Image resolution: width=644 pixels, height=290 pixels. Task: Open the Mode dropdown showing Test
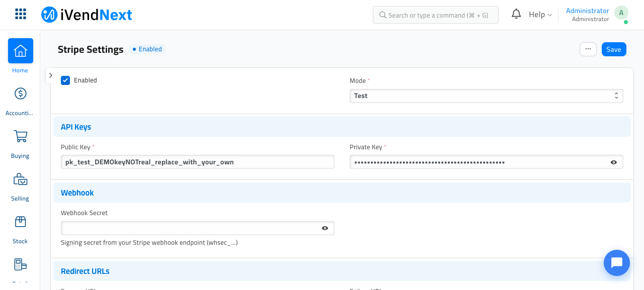pos(487,96)
